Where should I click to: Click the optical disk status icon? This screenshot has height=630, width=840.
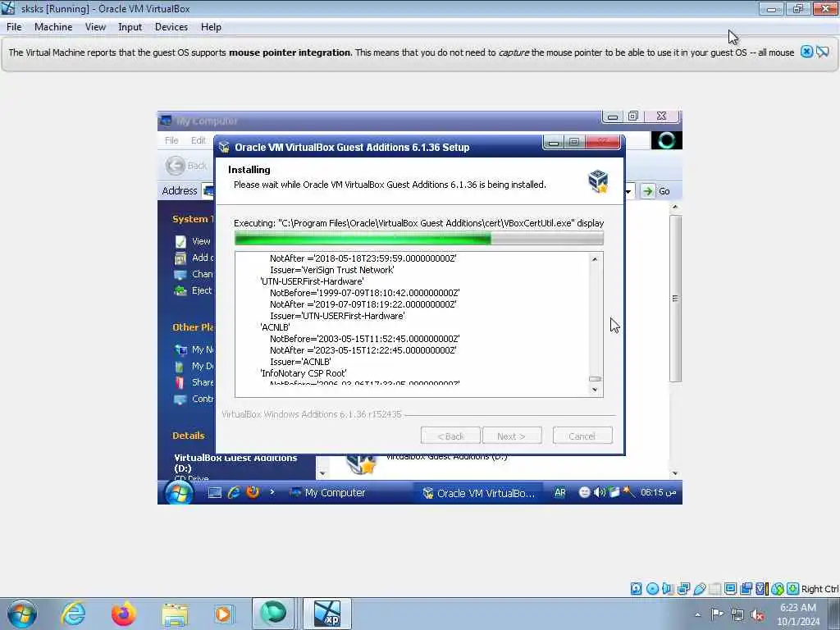point(652,589)
